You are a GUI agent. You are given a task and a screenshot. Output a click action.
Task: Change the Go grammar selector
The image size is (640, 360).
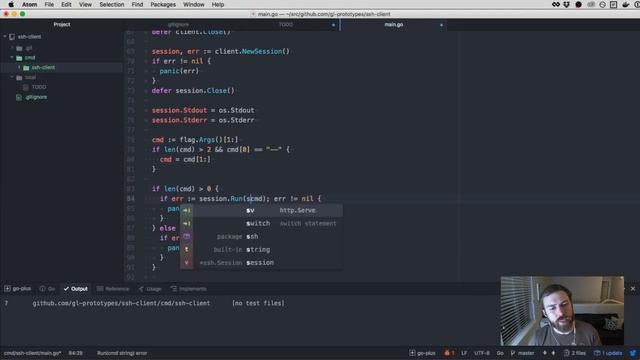[x=500, y=353]
